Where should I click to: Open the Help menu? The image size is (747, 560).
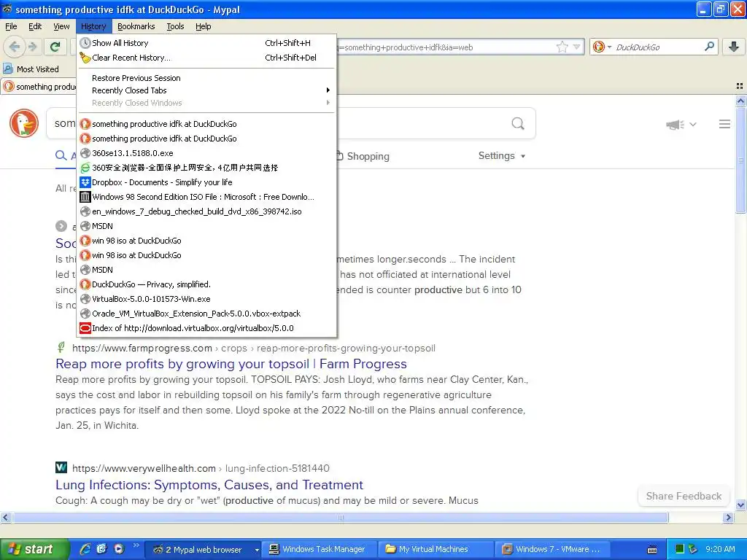[x=204, y=26]
